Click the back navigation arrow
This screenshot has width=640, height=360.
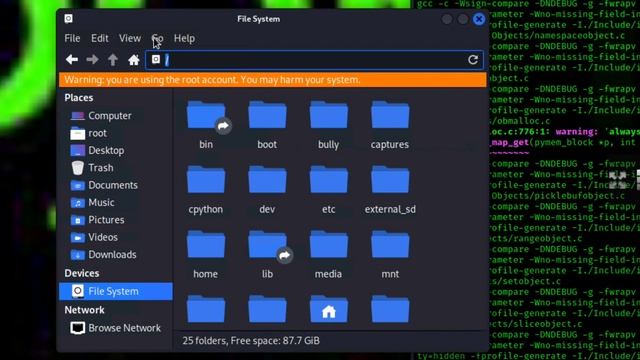point(72,60)
